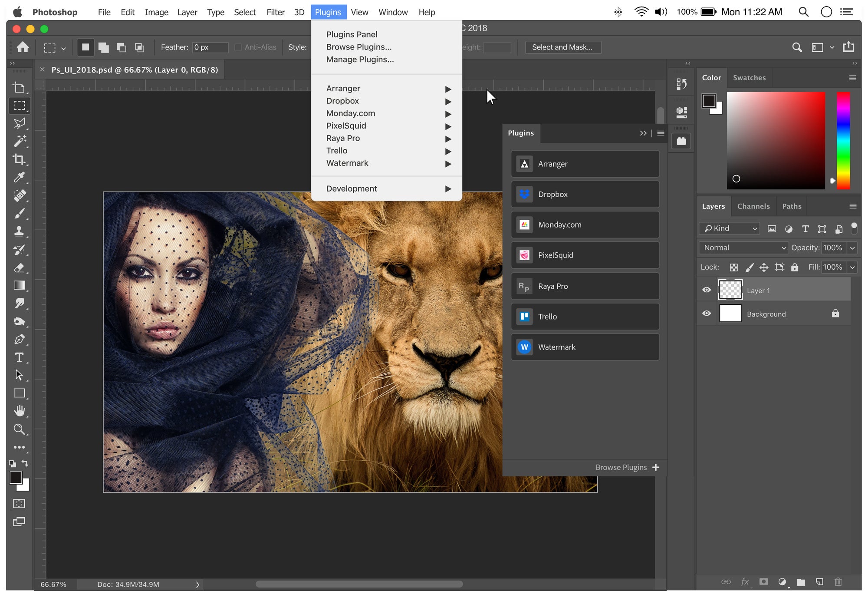This screenshot has height=591, width=868.
Task: Toggle visibility of Background layer
Action: point(707,314)
